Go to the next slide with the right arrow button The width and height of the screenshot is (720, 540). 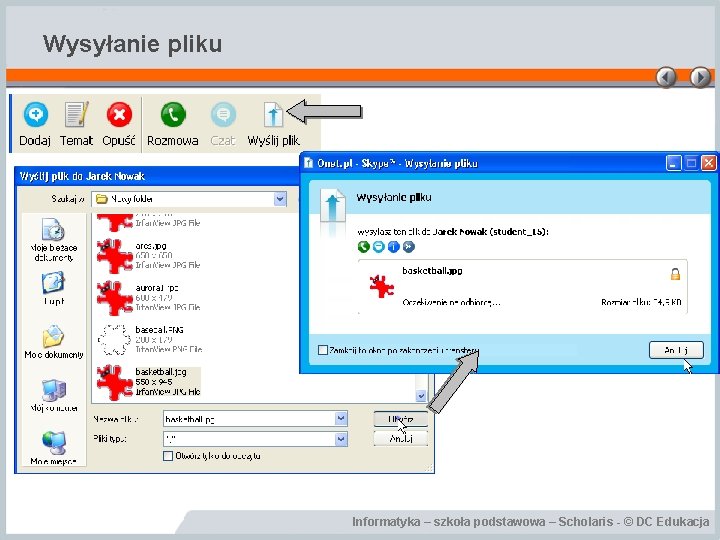click(700, 77)
